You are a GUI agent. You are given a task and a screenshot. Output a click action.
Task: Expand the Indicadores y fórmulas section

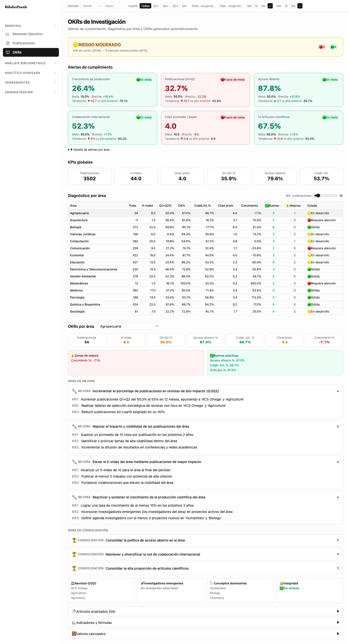(x=205, y=622)
